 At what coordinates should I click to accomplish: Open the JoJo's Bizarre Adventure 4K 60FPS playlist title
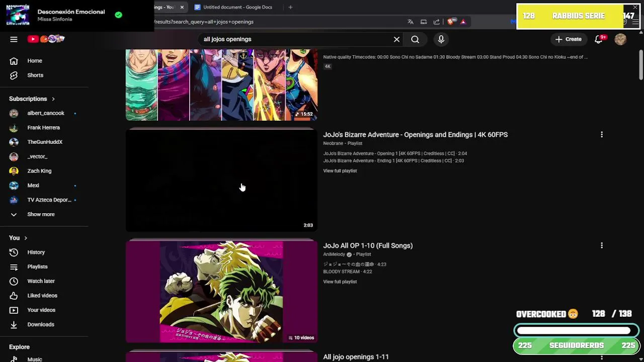pyautogui.click(x=415, y=135)
